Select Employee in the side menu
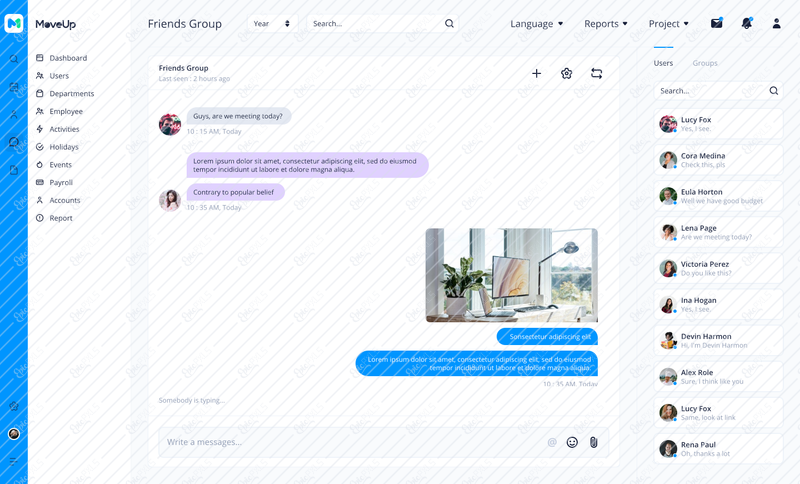This screenshot has height=484, width=800. [x=59, y=112]
